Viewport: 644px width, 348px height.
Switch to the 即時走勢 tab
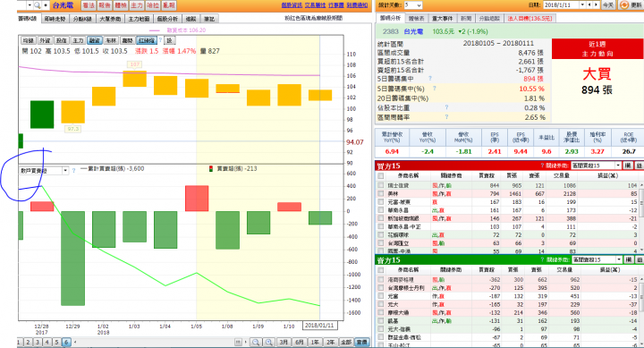pos(55,19)
